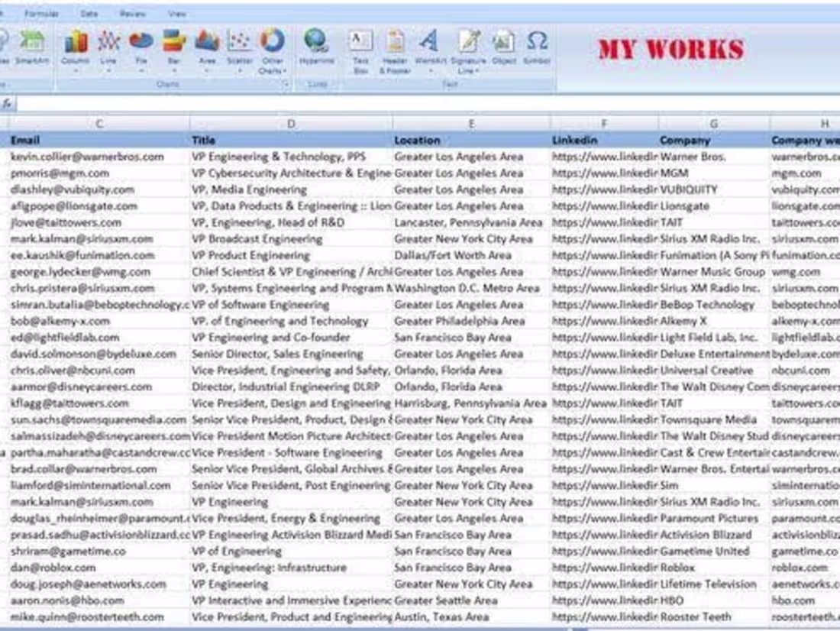Select location Austin, Texas Area

471,617
